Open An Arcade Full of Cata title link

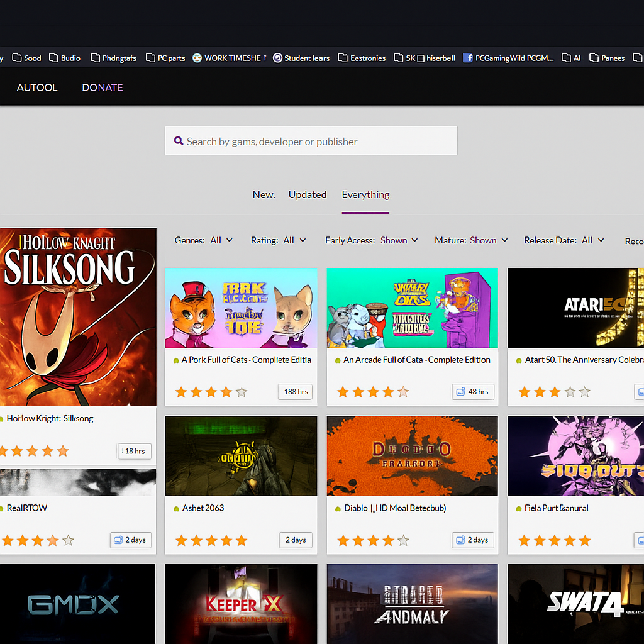pos(417,360)
